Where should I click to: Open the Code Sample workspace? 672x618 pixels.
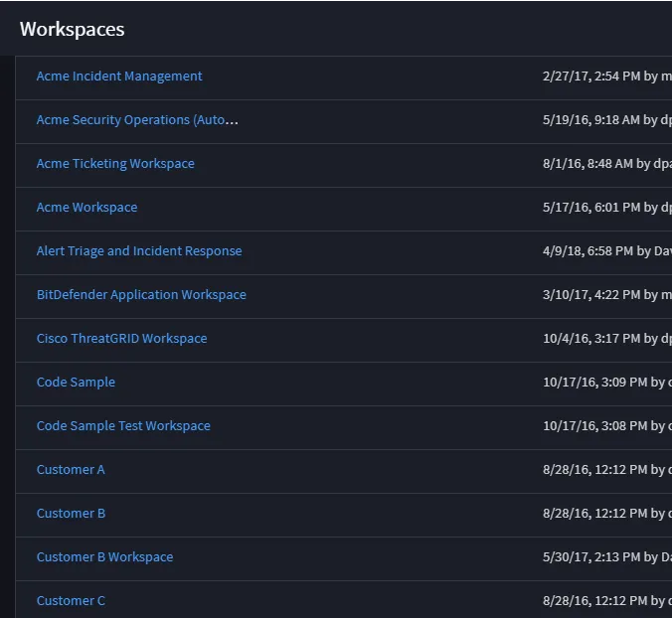tap(76, 382)
